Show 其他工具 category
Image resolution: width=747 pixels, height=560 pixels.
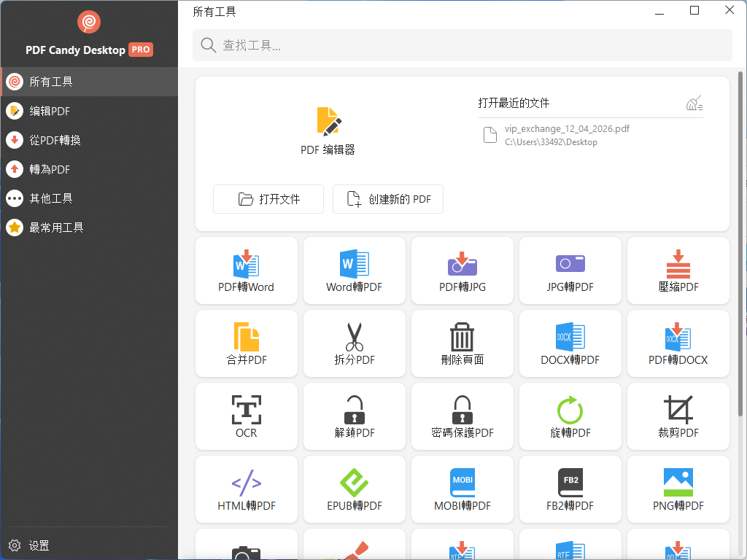[89, 198]
